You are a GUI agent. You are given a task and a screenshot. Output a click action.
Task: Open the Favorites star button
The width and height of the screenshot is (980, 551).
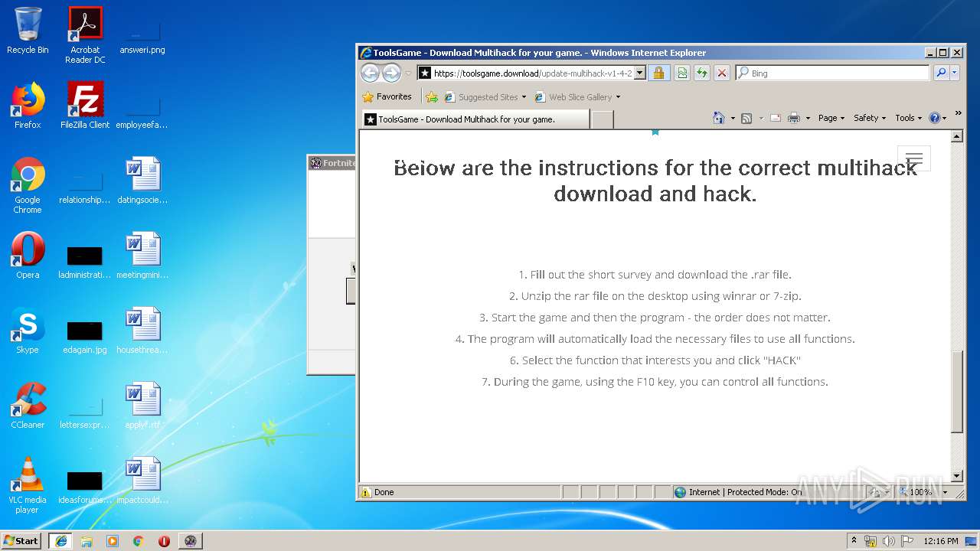(x=388, y=96)
